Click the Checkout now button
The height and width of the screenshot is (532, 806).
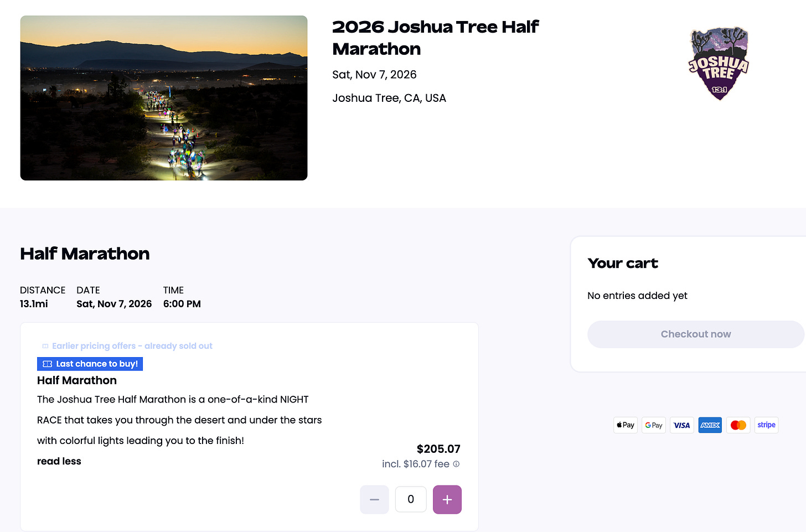696,334
